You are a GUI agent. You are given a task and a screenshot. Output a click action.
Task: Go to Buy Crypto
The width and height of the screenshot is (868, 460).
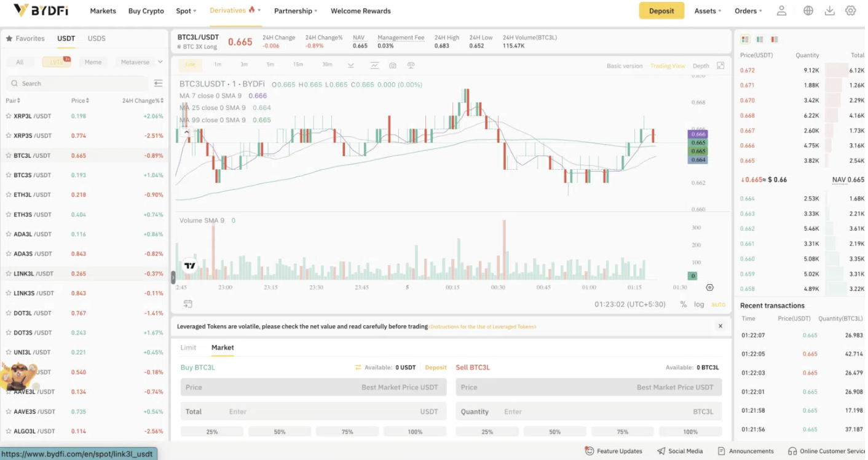click(x=146, y=11)
